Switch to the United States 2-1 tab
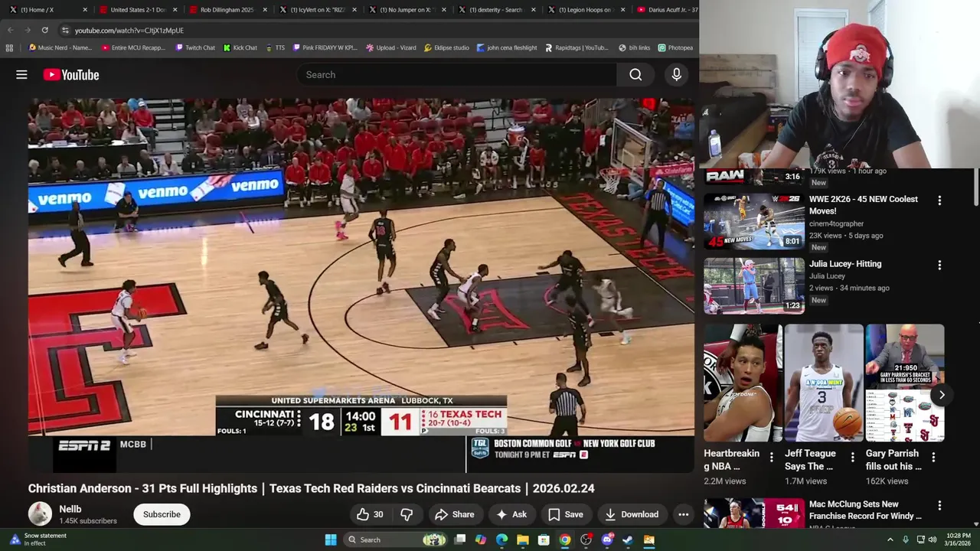 [x=136, y=10]
